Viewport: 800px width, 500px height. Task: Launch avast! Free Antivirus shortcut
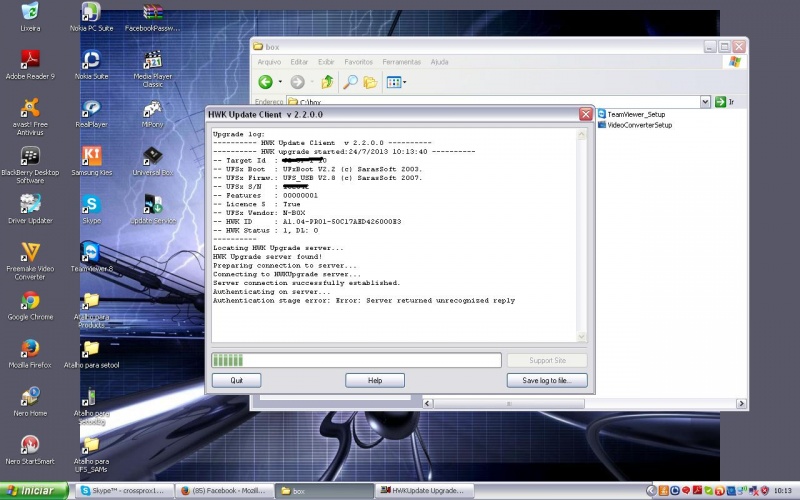tap(30, 117)
